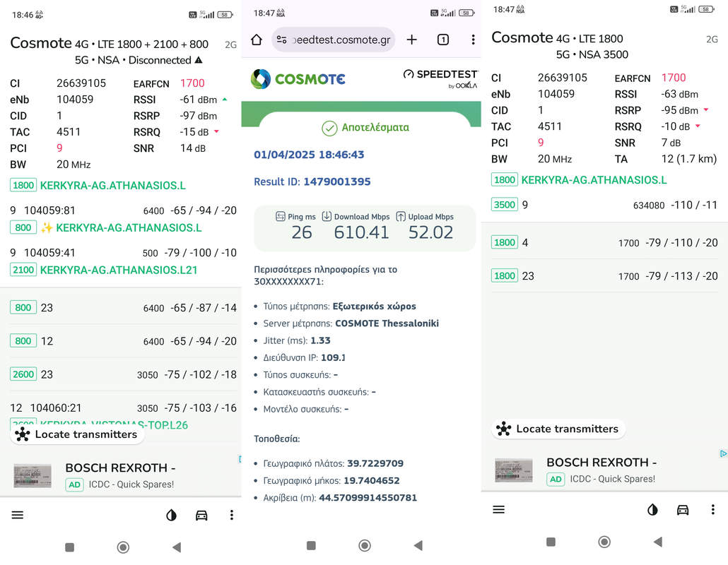Select the TA value 12 (1.7 km)
The image size is (728, 565).
689,159
